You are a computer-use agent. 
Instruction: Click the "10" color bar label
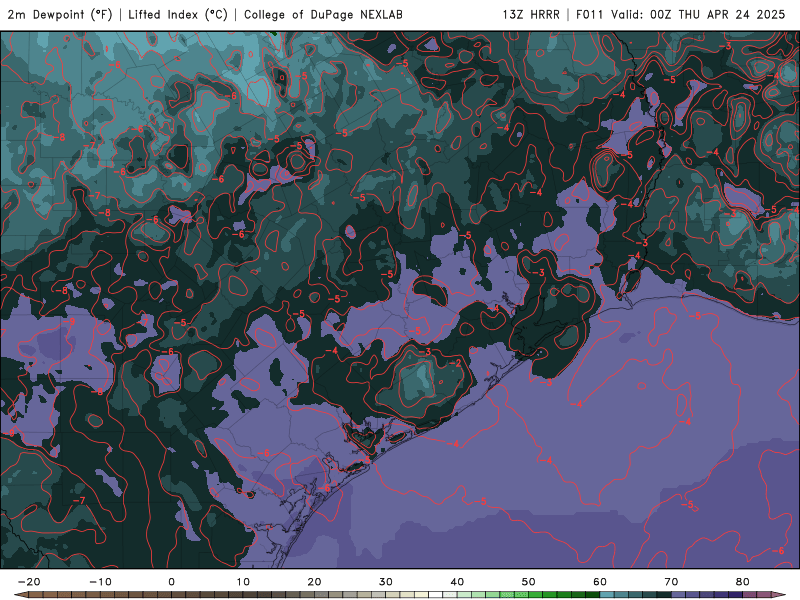[243, 582]
